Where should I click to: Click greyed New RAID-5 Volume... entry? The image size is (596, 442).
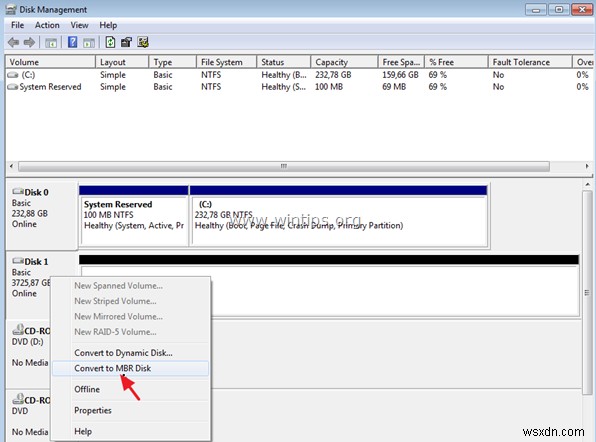click(130, 332)
